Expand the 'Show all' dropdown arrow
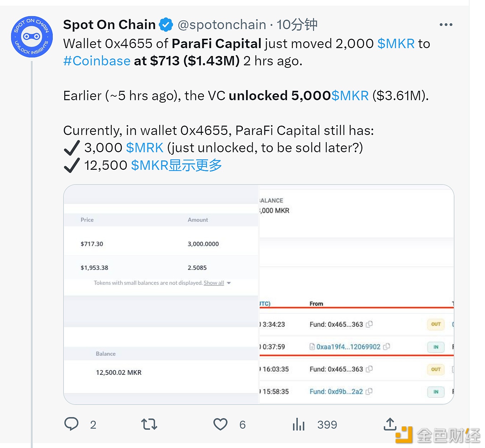 pyautogui.click(x=229, y=283)
